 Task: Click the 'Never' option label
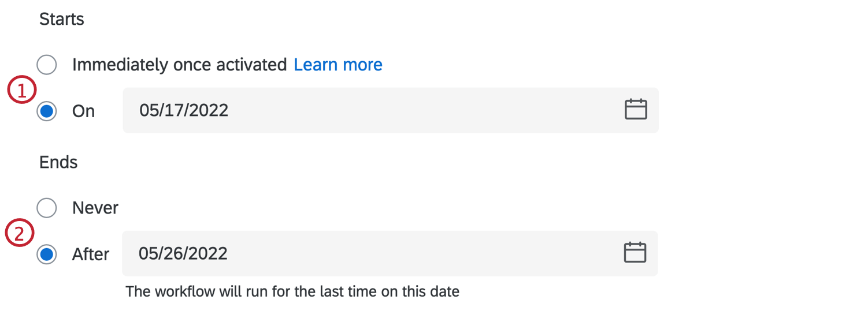[95, 208]
